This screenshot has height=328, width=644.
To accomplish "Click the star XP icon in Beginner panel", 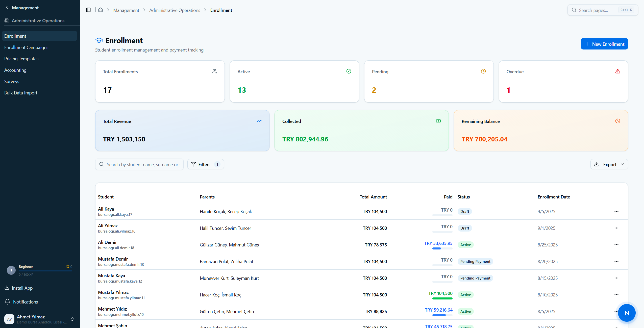I will (x=68, y=266).
